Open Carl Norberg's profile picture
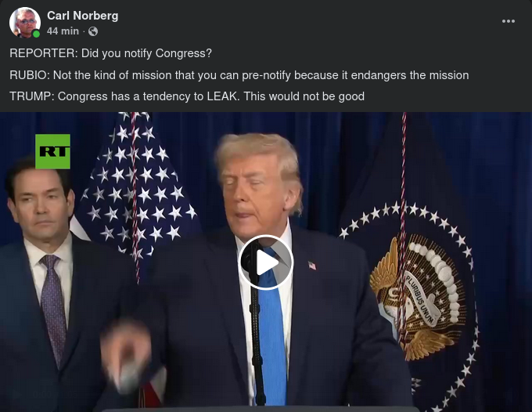This screenshot has width=532, height=412. 25,23
